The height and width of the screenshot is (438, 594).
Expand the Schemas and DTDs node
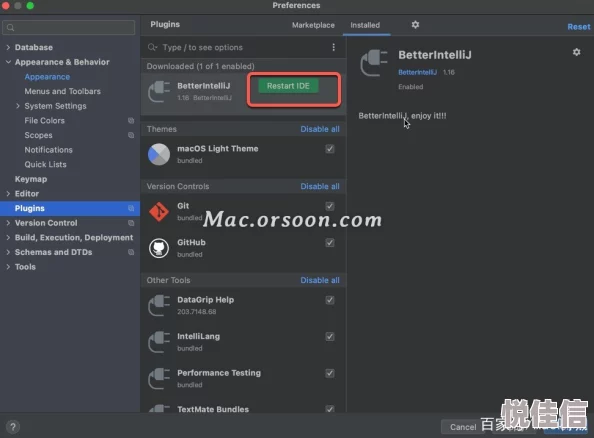[8, 252]
